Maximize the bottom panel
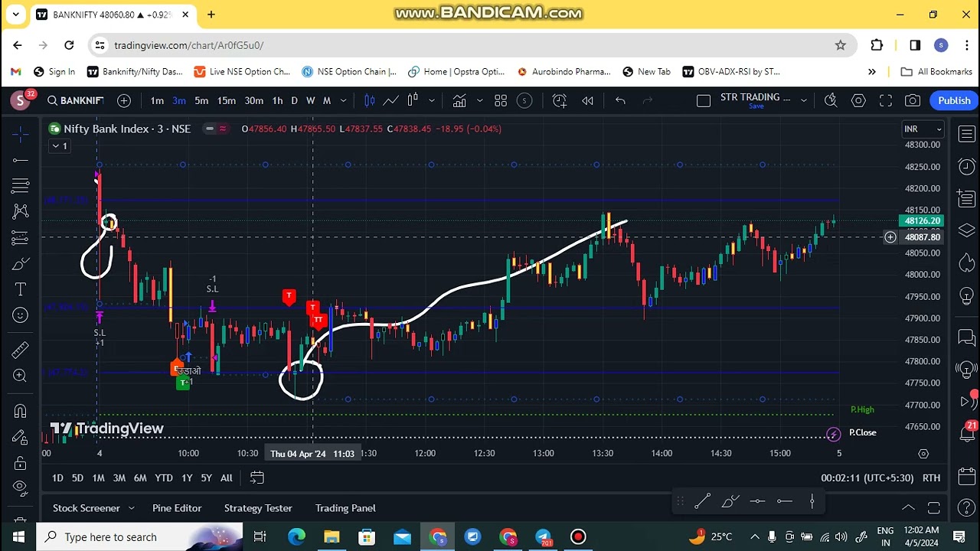Viewport: 980px width, 551px height. (x=934, y=508)
